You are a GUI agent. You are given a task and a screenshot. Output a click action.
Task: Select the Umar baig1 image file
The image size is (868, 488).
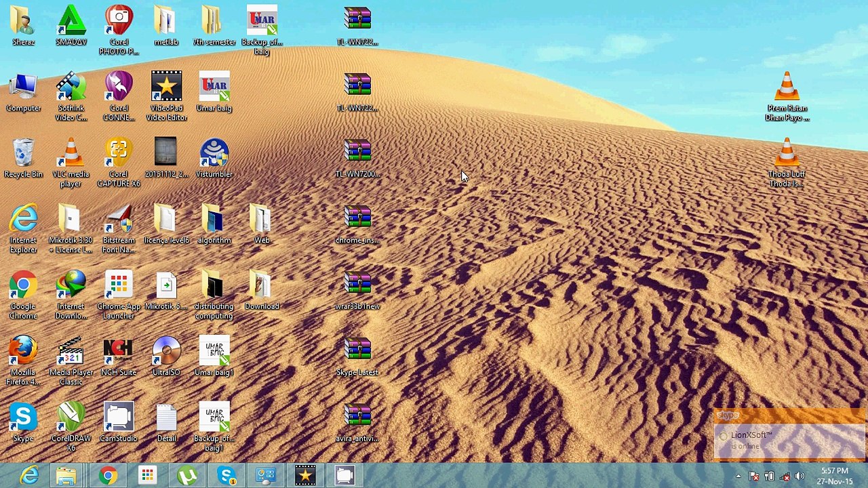pos(214,357)
